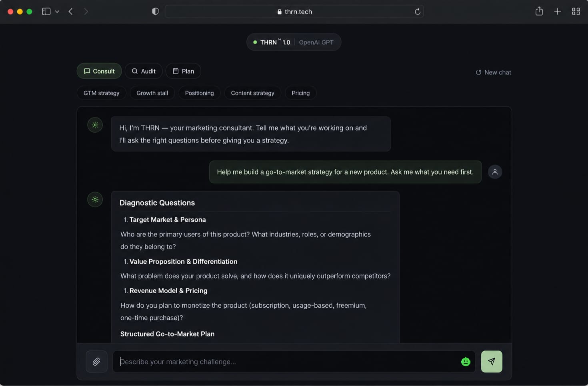Select GTM strategy suggestion chip

(x=102, y=93)
